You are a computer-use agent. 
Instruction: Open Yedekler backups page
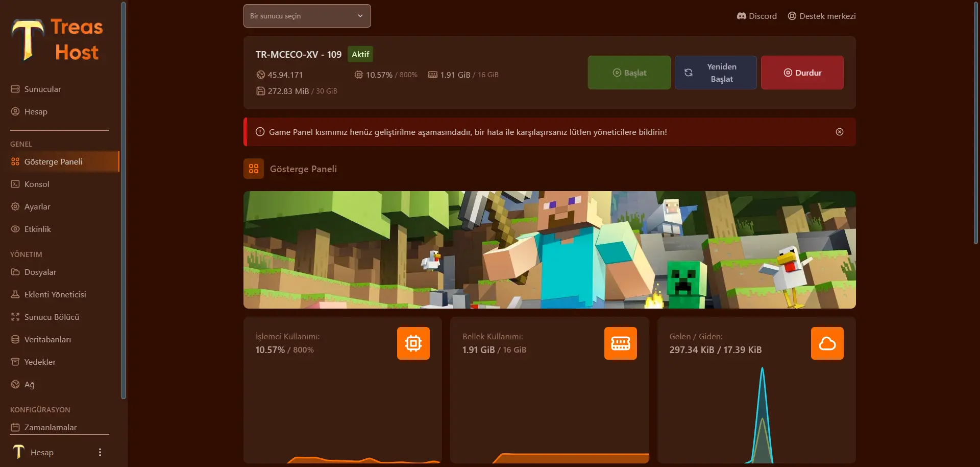(60, 362)
